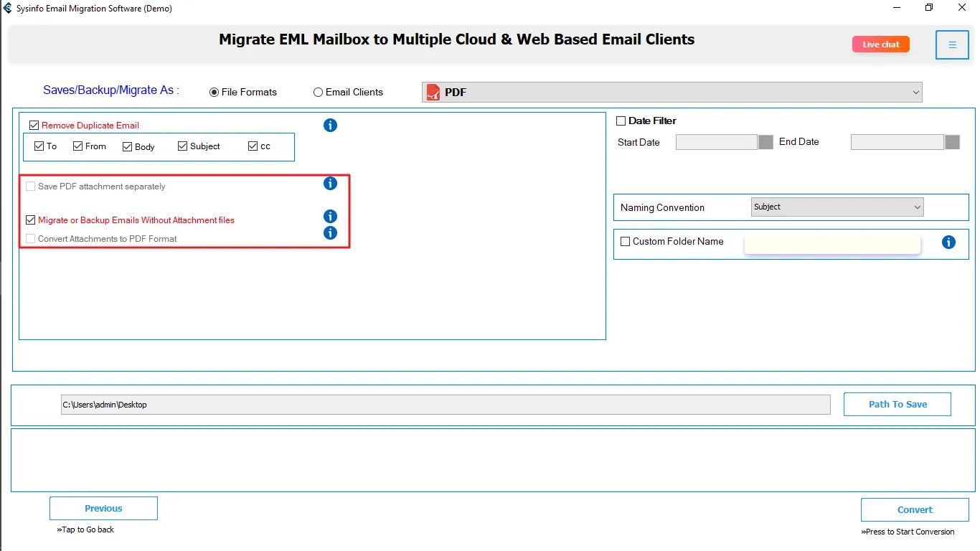Open the End Date calendar picker
Image resolution: width=980 pixels, height=551 pixels.
coord(952,142)
